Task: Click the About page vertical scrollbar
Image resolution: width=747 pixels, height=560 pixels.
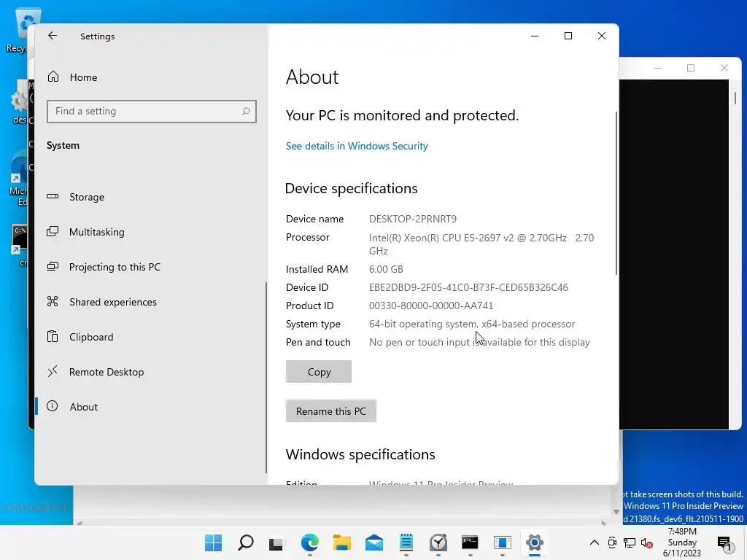Action: click(616, 192)
